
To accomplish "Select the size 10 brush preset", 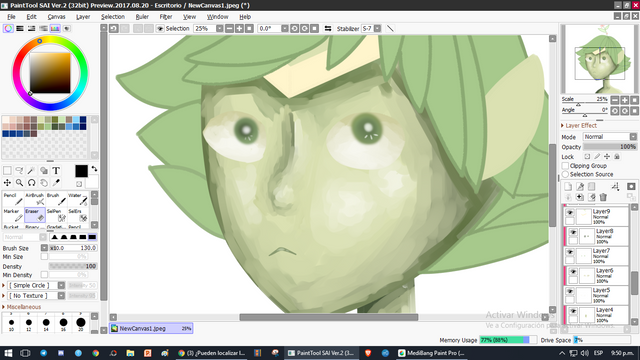I will tap(11, 323).
